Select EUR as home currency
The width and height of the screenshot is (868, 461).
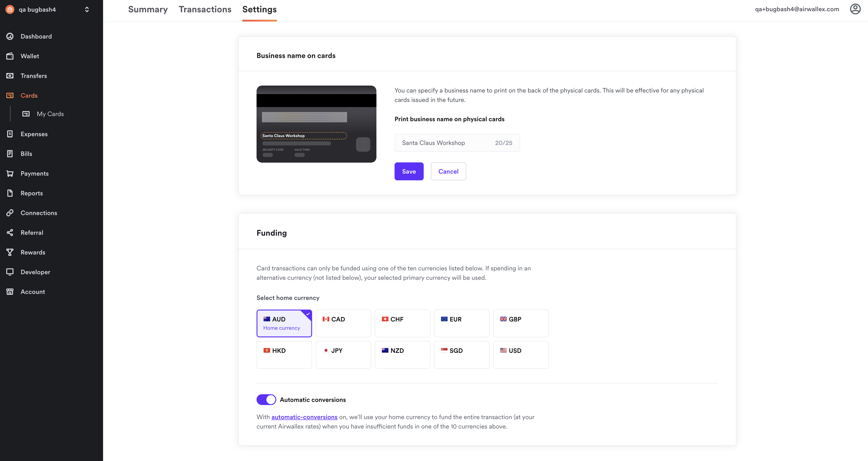(461, 323)
